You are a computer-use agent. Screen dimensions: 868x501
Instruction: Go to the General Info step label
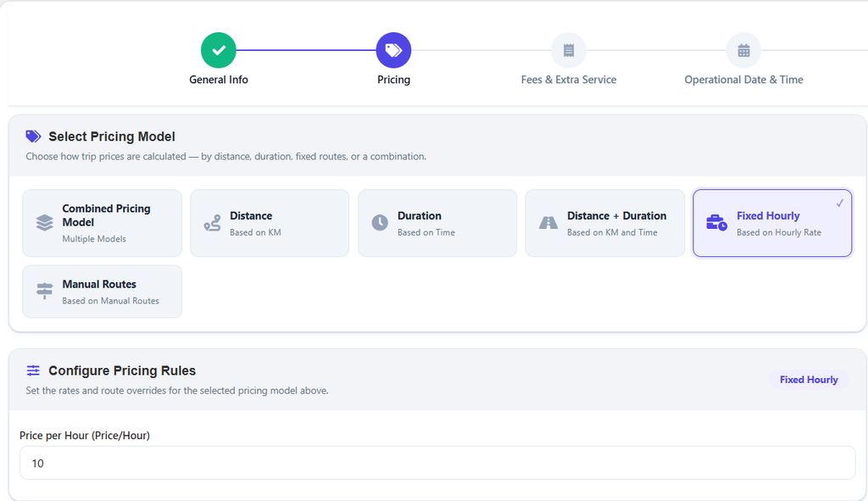pyautogui.click(x=219, y=80)
